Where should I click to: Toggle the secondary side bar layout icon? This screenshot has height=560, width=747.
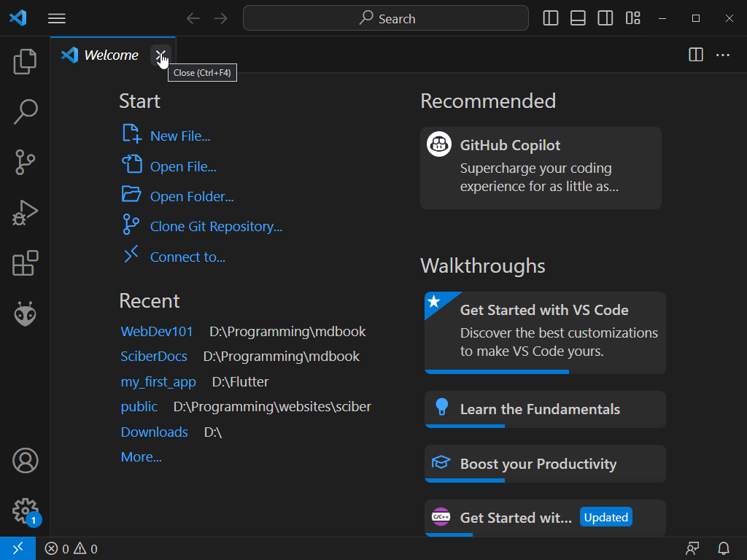[605, 18]
